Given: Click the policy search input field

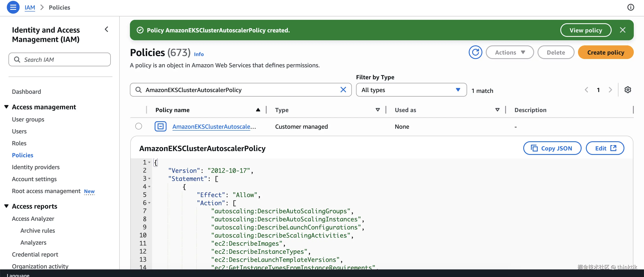Looking at the screenshot, I should coord(241,90).
